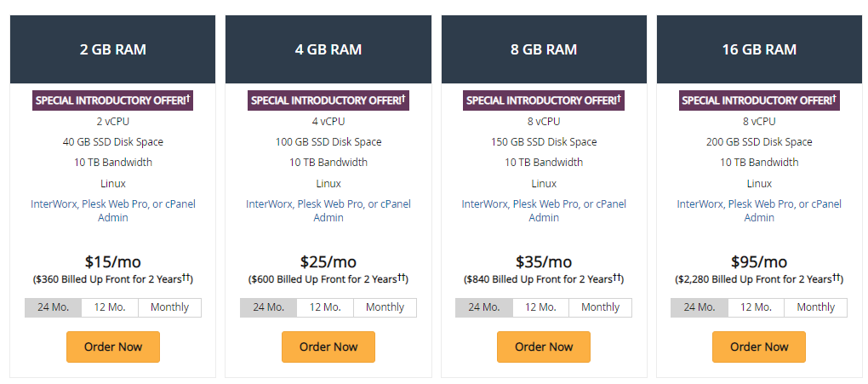Screen dimensions: 868x384
Task: Select 12 Mo. billing for 2 GB plan
Action: pyautogui.click(x=110, y=307)
